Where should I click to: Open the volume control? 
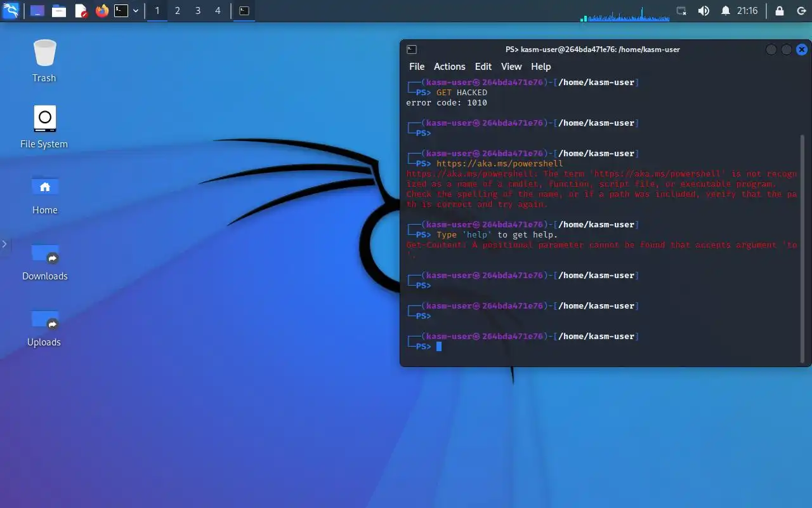704,11
